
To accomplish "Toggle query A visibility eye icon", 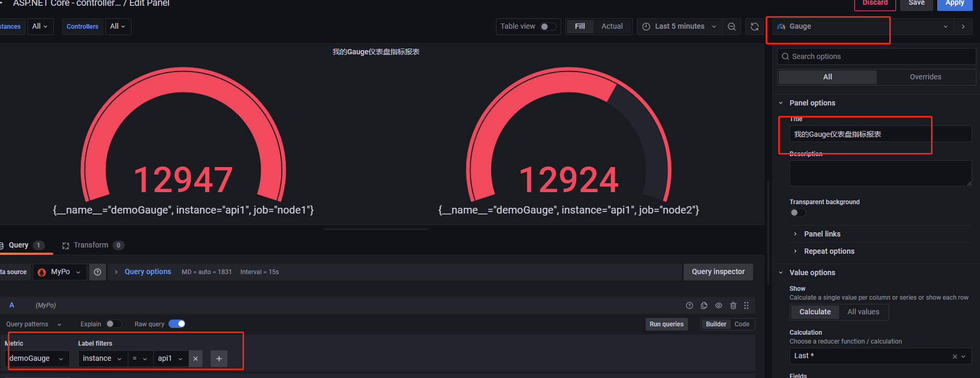I will point(719,305).
